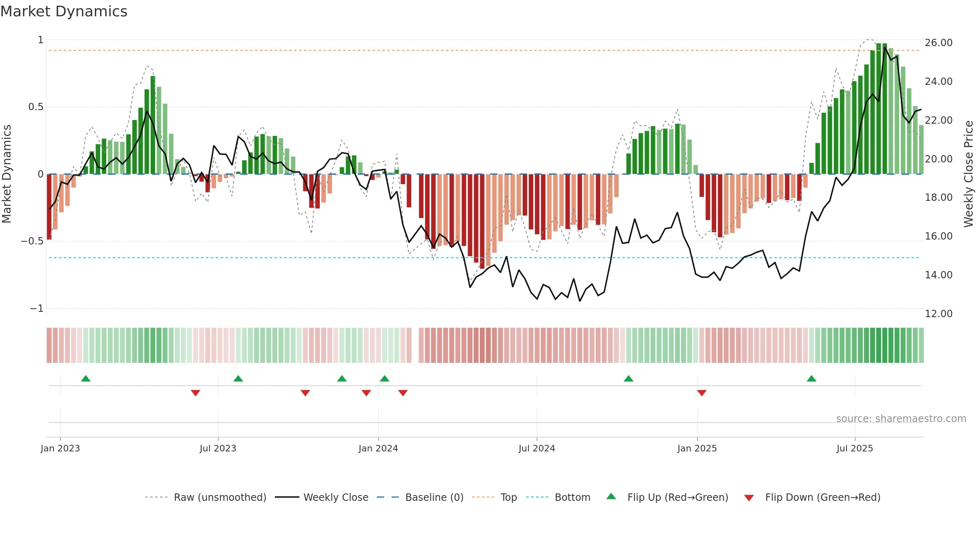Select the flip-up marker in May 2025
980x551 pixels.
pyautogui.click(x=812, y=378)
